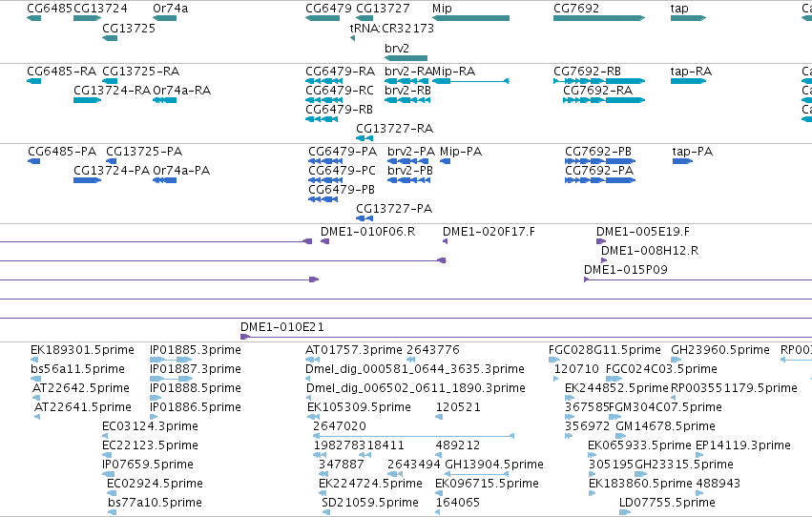812x517 pixels.
Task: Click the bs77a10.5prime EST label
Action: 155,503
